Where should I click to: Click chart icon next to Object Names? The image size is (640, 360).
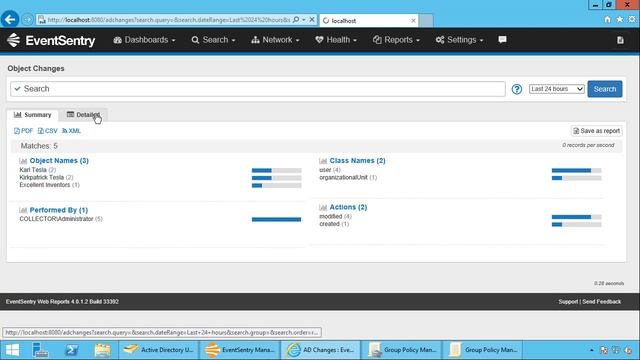click(23, 161)
